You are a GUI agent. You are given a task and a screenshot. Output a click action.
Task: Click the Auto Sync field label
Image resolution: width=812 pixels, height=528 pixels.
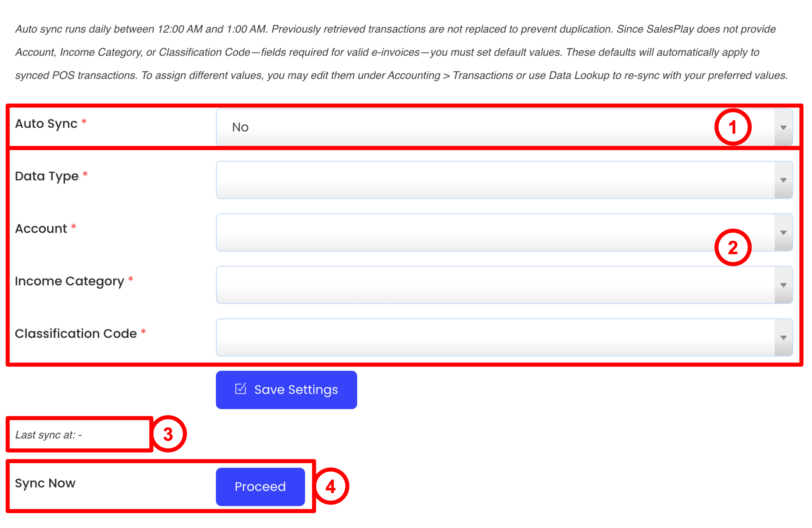click(47, 123)
